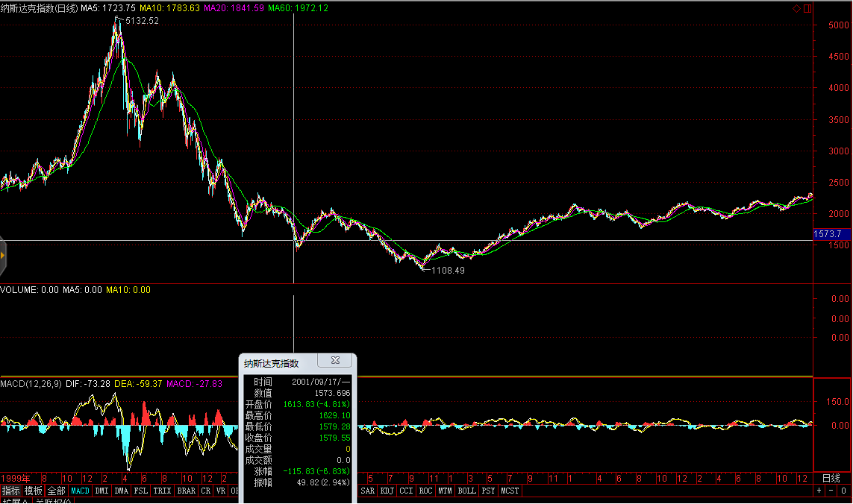The image size is (853, 504).
Task: Switch to the CCI indicator
Action: click(407, 491)
